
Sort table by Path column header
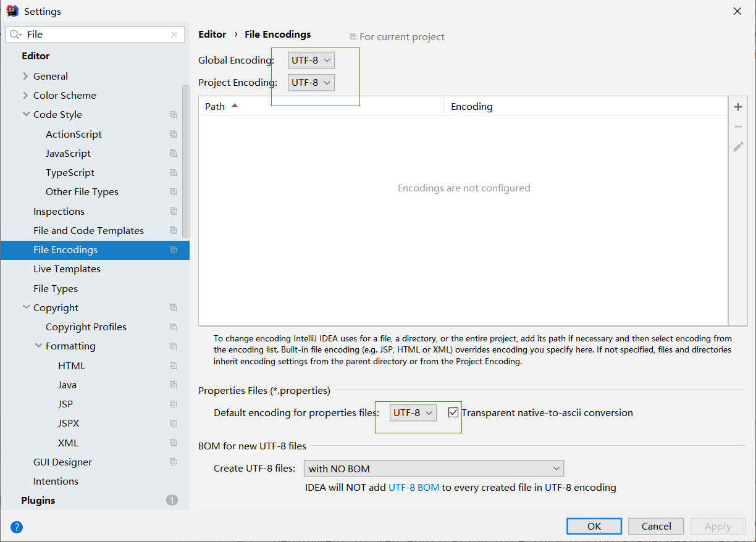pyautogui.click(x=321, y=106)
